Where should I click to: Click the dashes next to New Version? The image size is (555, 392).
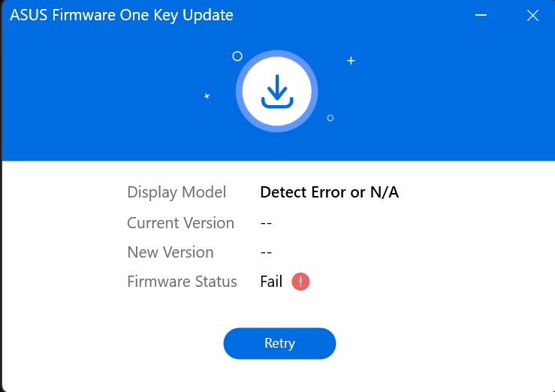coord(266,252)
